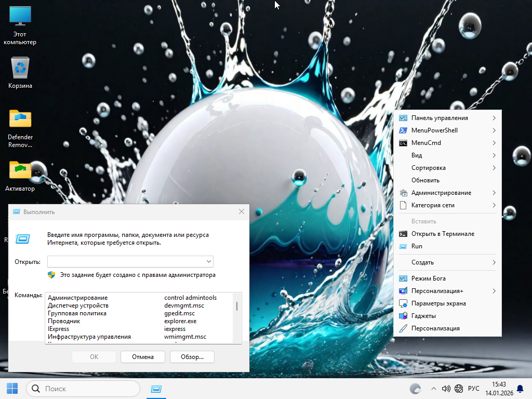Select Диспетчер устройств in commands list
This screenshot has height=399, width=532.
(78, 305)
